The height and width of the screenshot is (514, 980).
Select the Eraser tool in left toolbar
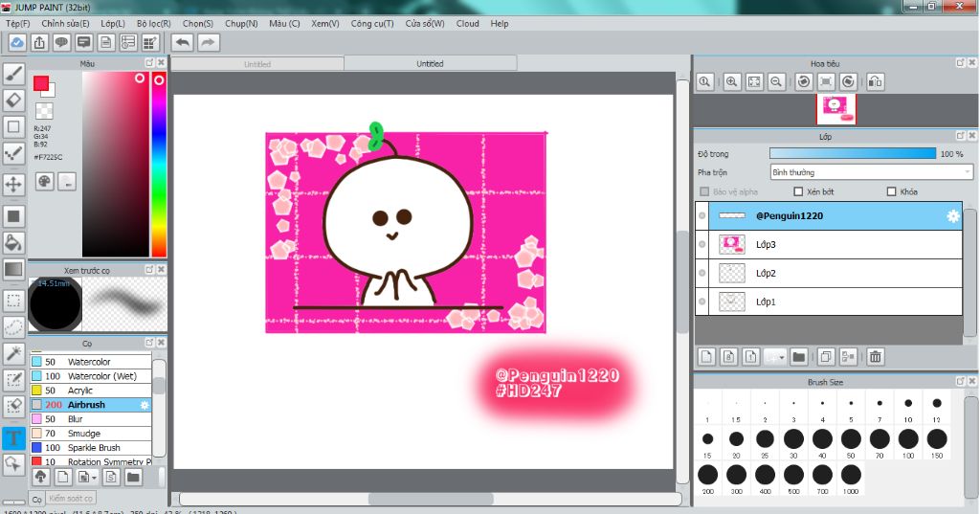click(x=13, y=99)
